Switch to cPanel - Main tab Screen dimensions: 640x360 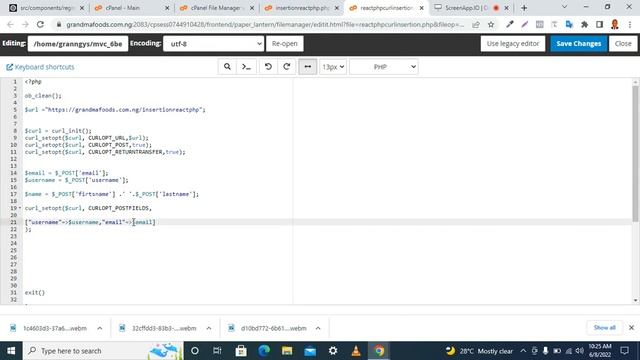click(131, 8)
